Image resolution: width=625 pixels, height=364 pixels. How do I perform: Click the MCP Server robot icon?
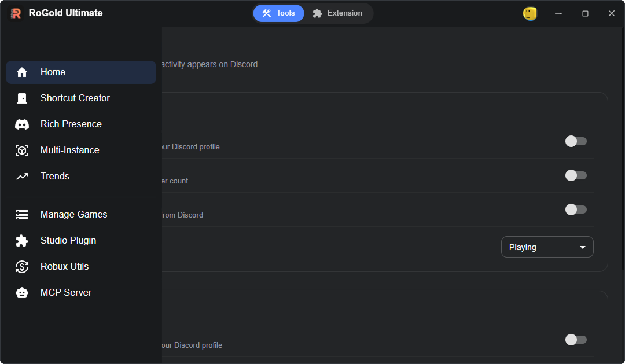pos(22,293)
